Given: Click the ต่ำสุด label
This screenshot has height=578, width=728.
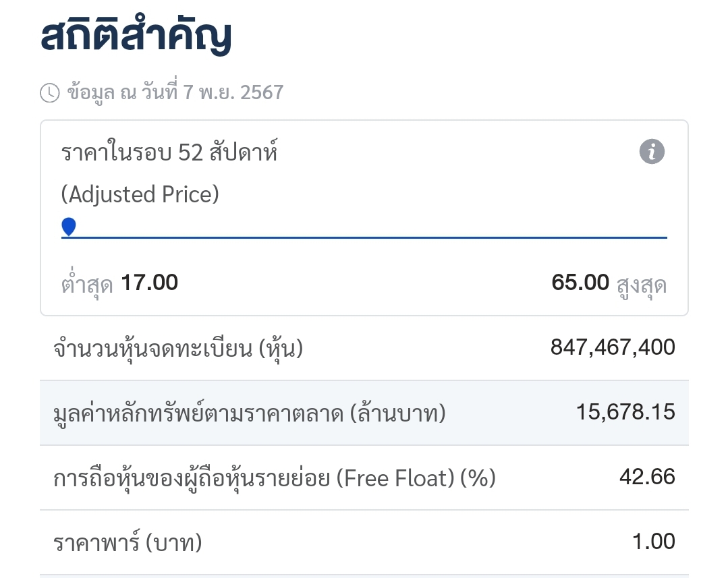Looking at the screenshot, I should [x=87, y=283].
